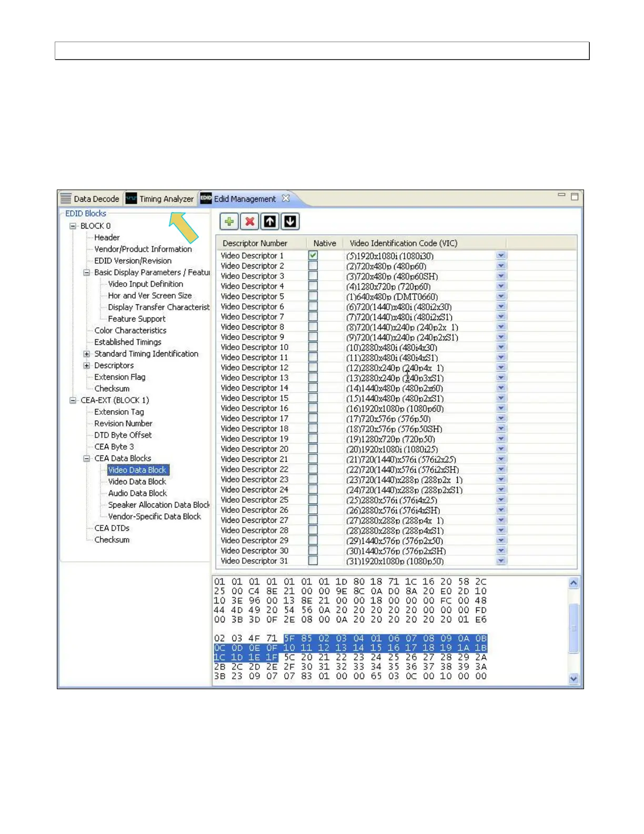Viewport: 644px width, 834px height.
Task: Switch to the Data Decode tab
Action: tap(90, 199)
